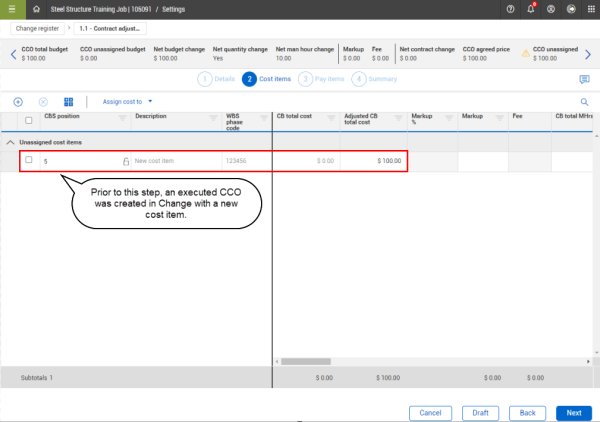
Task: Open the help question mark icon
Action: click(511, 9)
